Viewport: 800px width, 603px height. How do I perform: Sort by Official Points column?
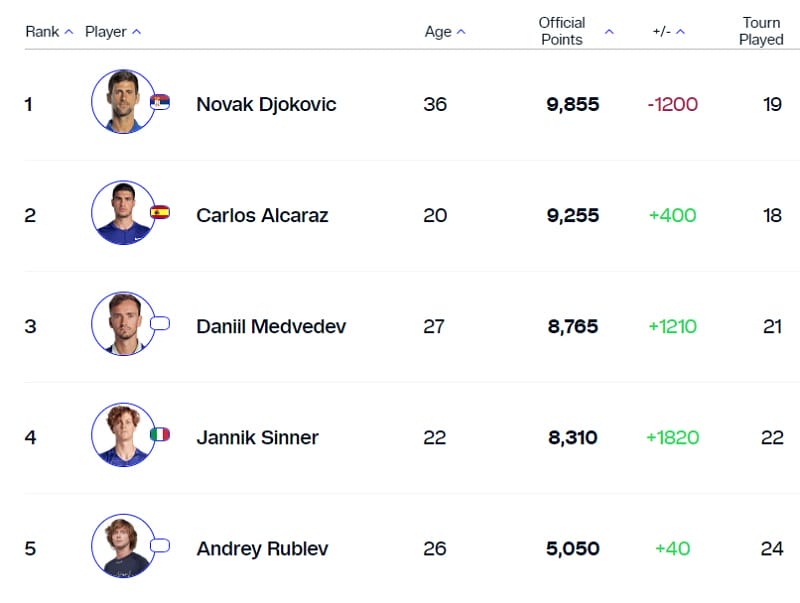click(575, 31)
